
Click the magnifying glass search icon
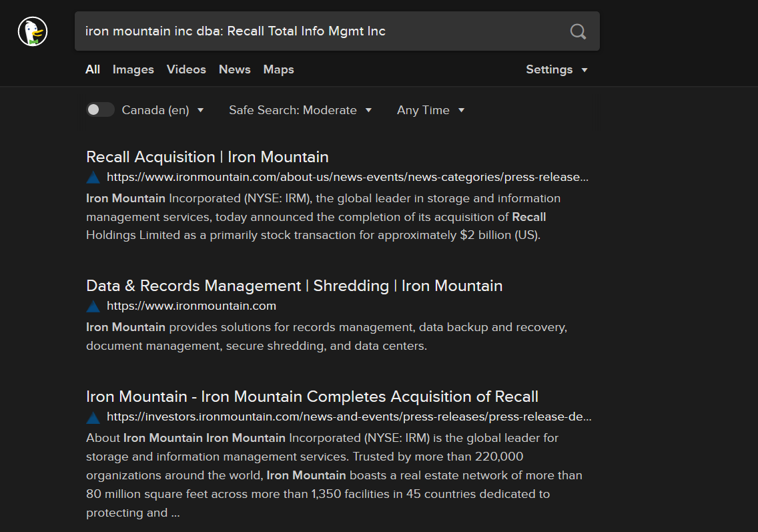578,31
